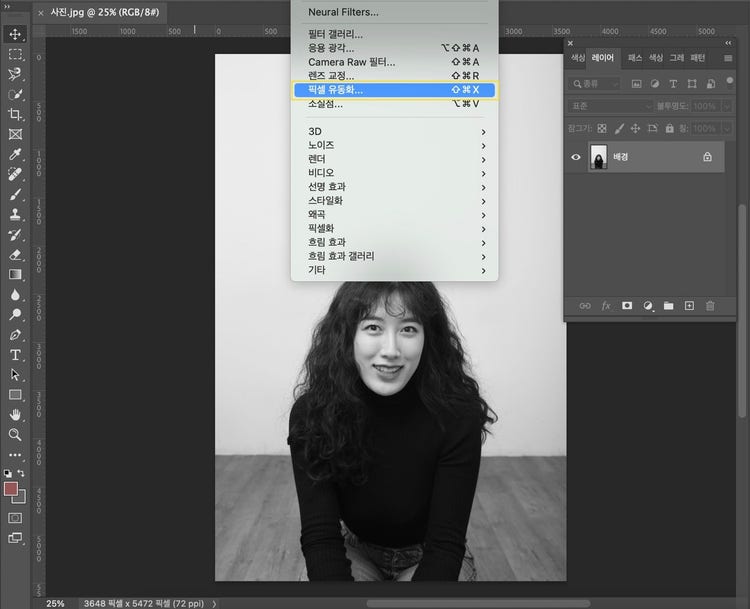
Task: Turn layer filtering on or off
Action: (729, 81)
